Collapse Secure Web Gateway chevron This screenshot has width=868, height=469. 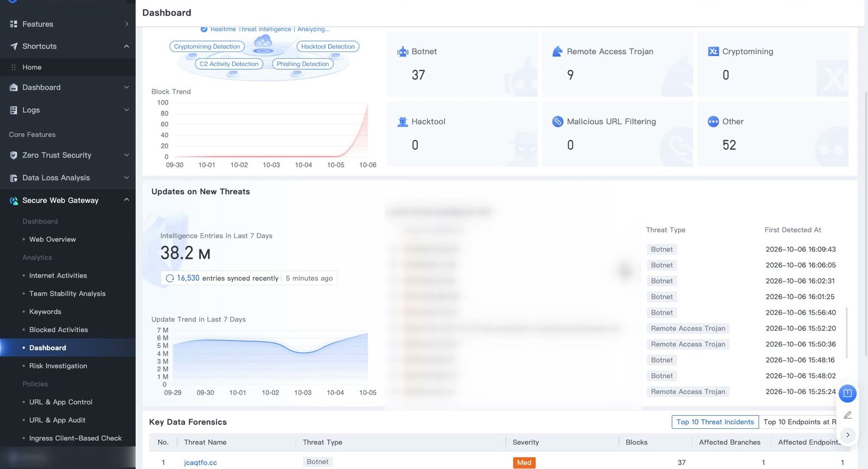[x=126, y=200]
